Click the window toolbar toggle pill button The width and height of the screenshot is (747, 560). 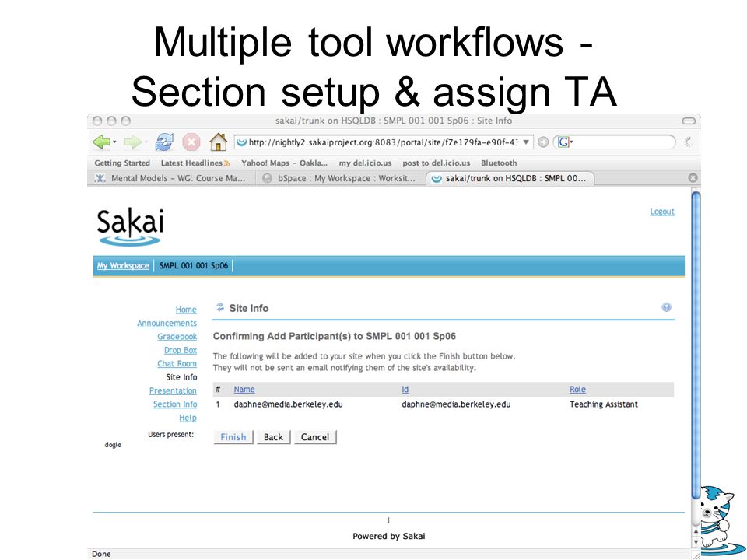pos(689,121)
